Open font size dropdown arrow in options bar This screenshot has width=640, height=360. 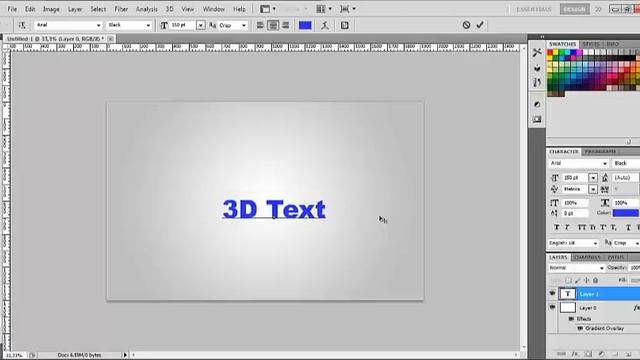point(200,25)
